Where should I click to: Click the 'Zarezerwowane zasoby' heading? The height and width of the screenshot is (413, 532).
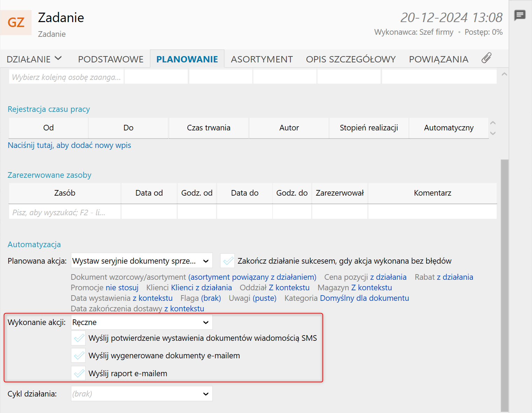point(49,175)
